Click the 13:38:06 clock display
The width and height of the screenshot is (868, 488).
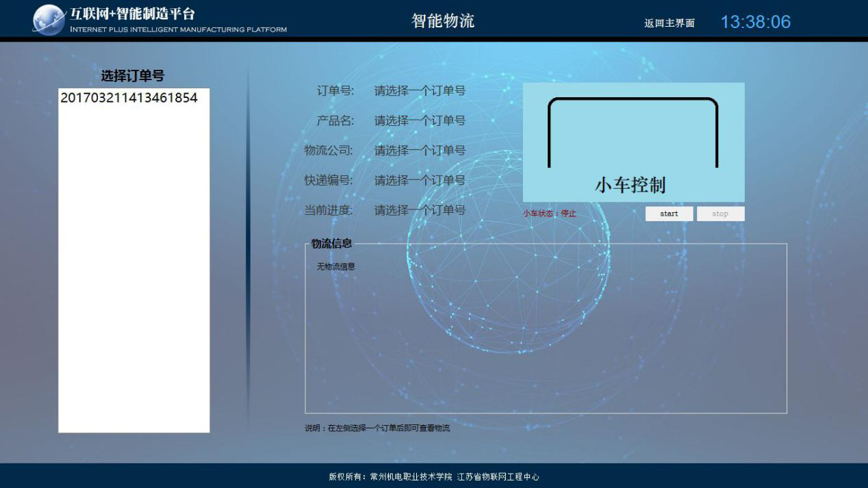755,22
